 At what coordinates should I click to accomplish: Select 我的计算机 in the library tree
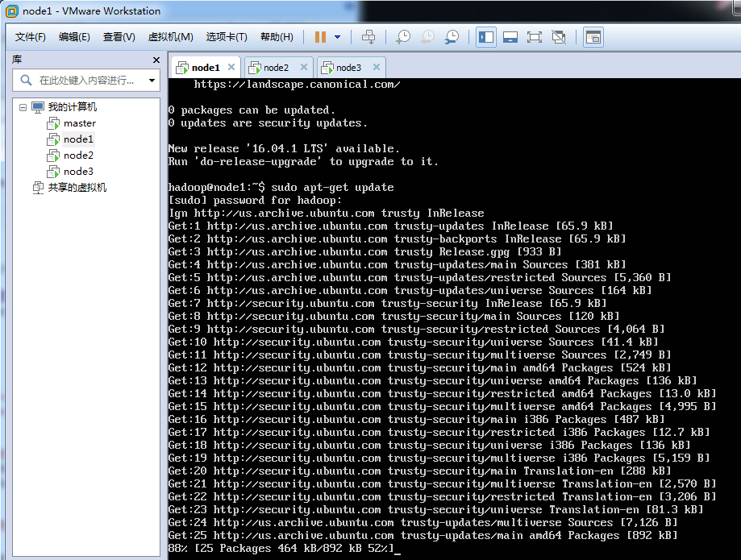[x=73, y=107]
